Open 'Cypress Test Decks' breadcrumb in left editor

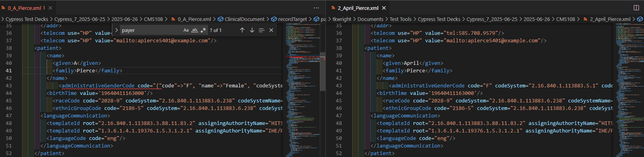coord(27,19)
